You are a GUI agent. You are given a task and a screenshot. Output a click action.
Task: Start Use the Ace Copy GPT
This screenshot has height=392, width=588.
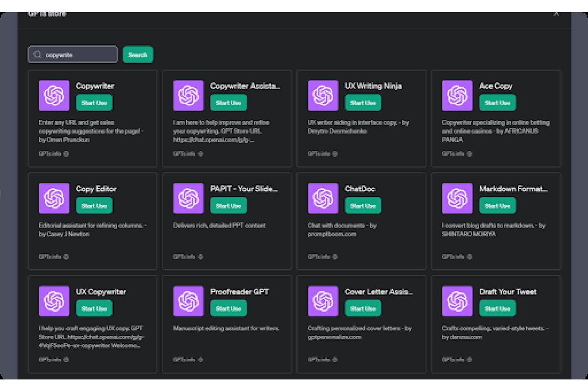497,103
